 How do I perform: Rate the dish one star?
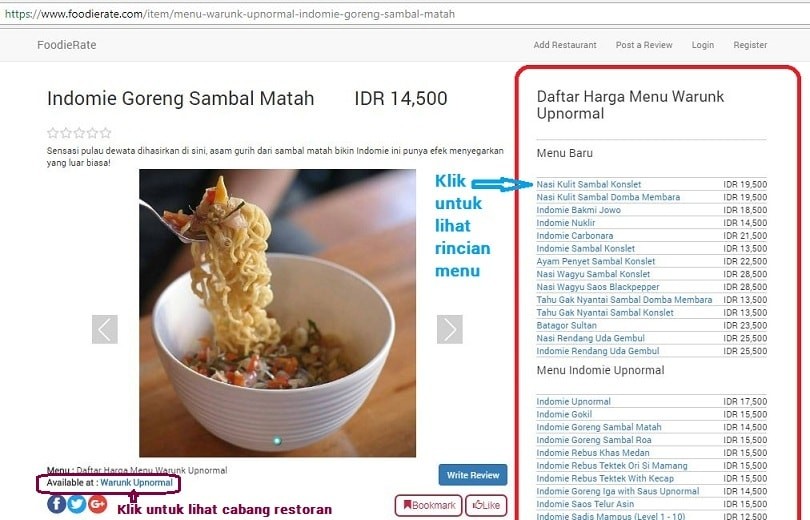(53, 133)
